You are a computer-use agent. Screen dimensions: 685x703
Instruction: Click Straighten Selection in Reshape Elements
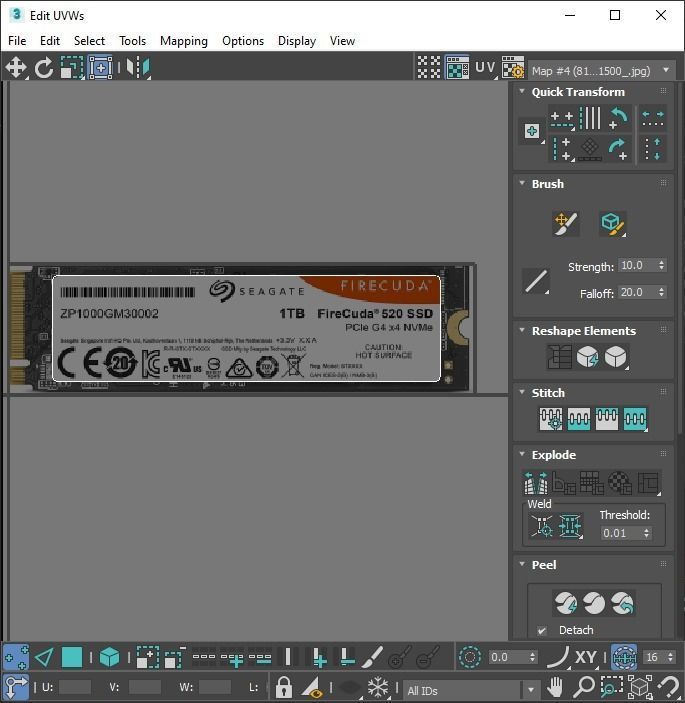pyautogui.click(x=559, y=357)
